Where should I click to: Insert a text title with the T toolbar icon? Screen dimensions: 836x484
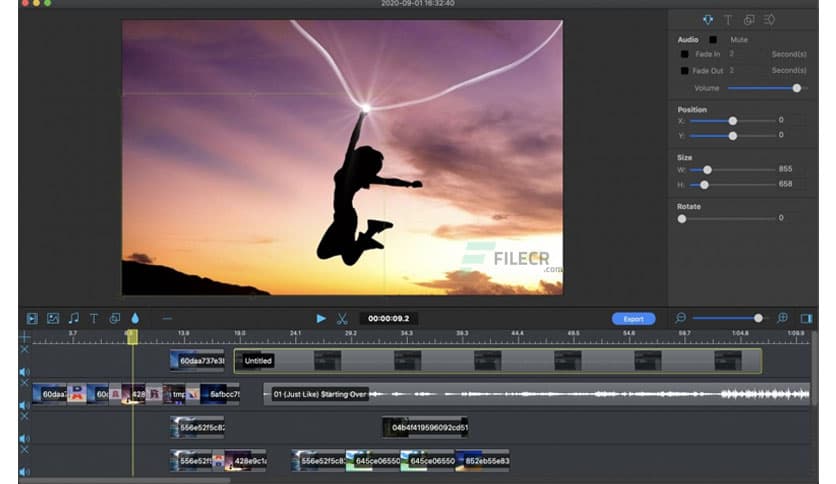click(94, 319)
